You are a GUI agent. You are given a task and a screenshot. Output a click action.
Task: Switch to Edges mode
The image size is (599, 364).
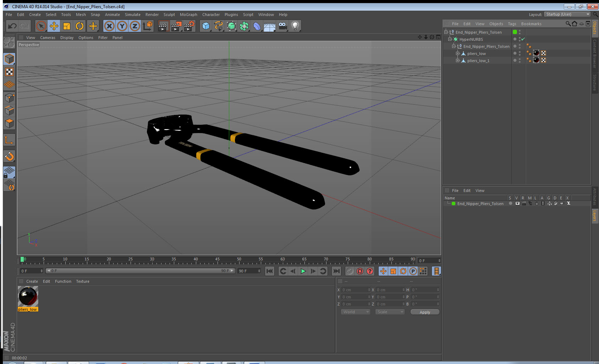pyautogui.click(x=9, y=110)
